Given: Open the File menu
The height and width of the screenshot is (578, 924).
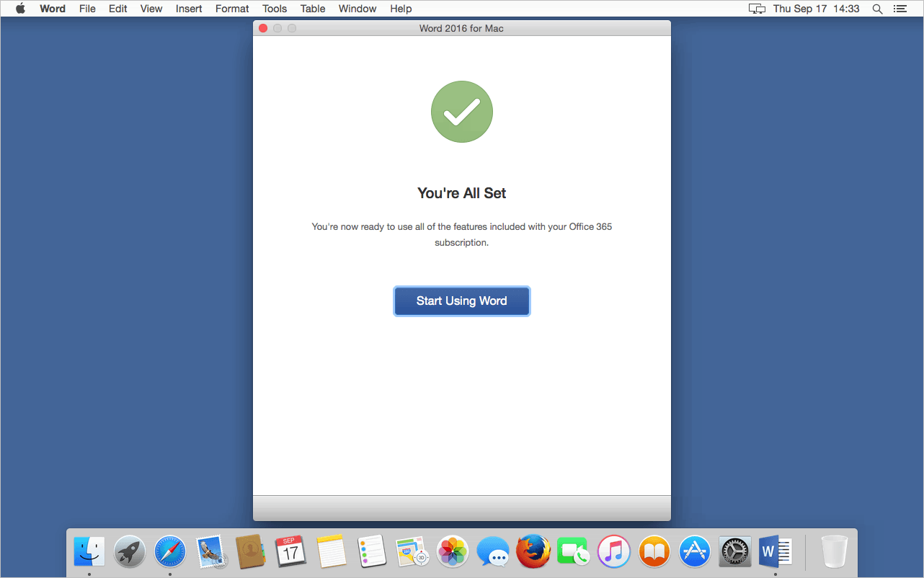Looking at the screenshot, I should tap(87, 9).
